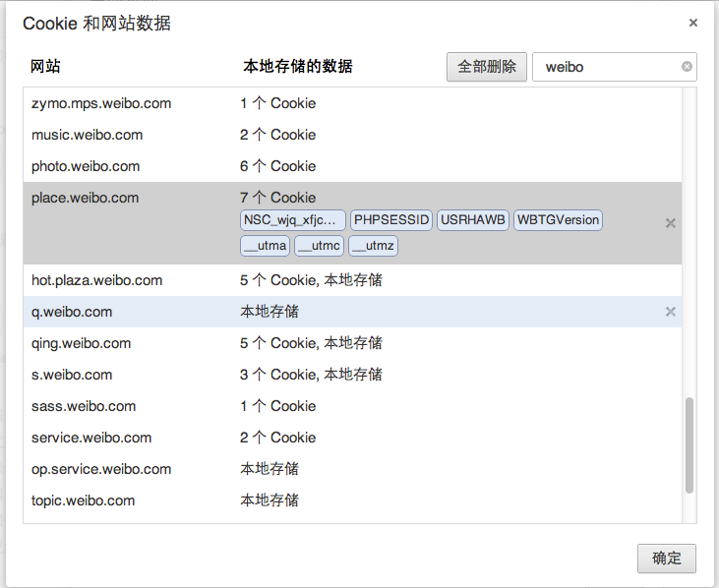Image resolution: width=719 pixels, height=588 pixels.
Task: Select the __utma cookie chip
Action: tap(265, 245)
